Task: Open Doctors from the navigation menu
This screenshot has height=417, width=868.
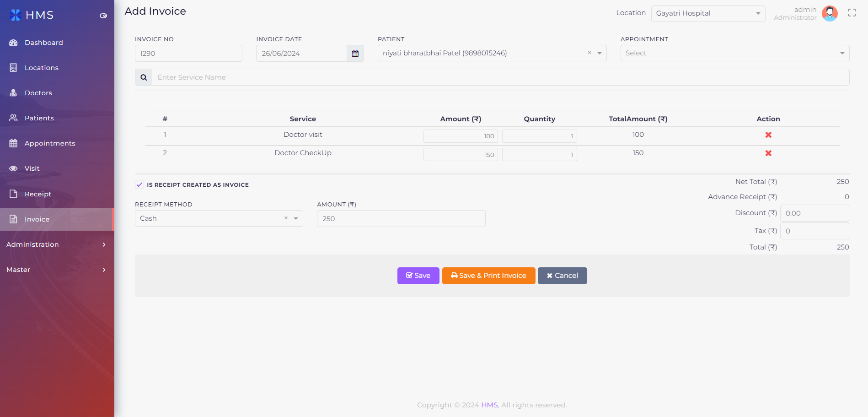Action: [x=14, y=93]
